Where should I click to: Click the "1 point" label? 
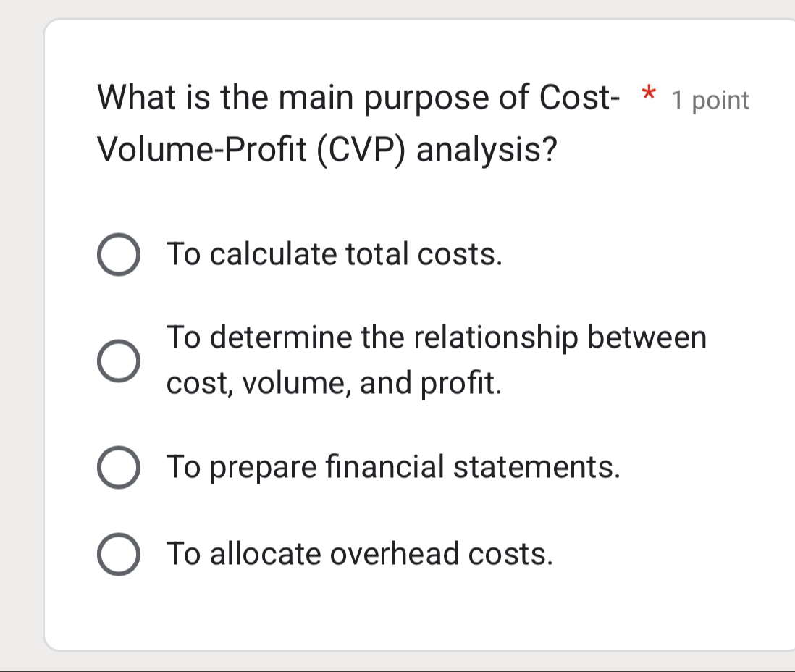710,101
